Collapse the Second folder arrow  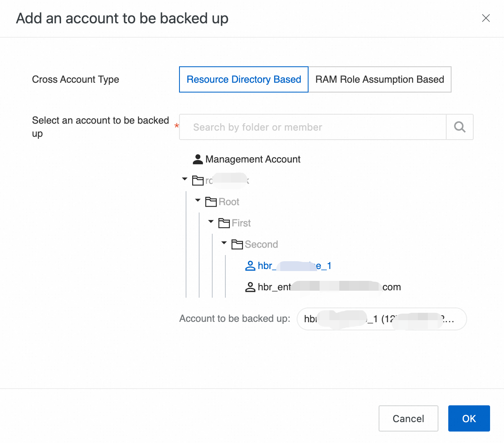(224, 243)
